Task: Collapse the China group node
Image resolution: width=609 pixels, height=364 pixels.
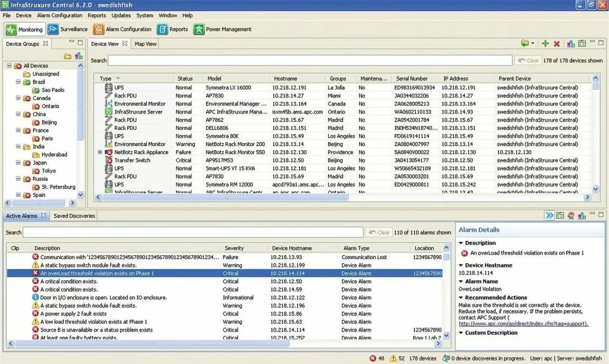Action: (x=18, y=114)
